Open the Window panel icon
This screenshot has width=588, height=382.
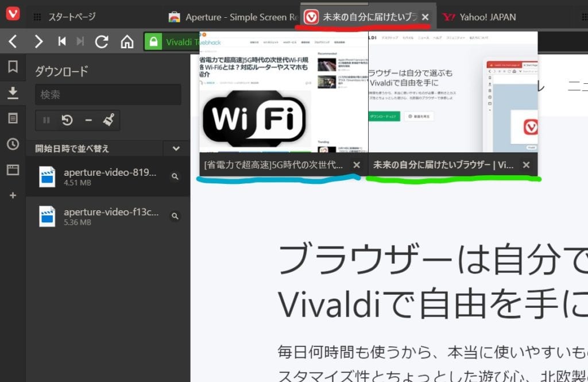[x=13, y=169]
